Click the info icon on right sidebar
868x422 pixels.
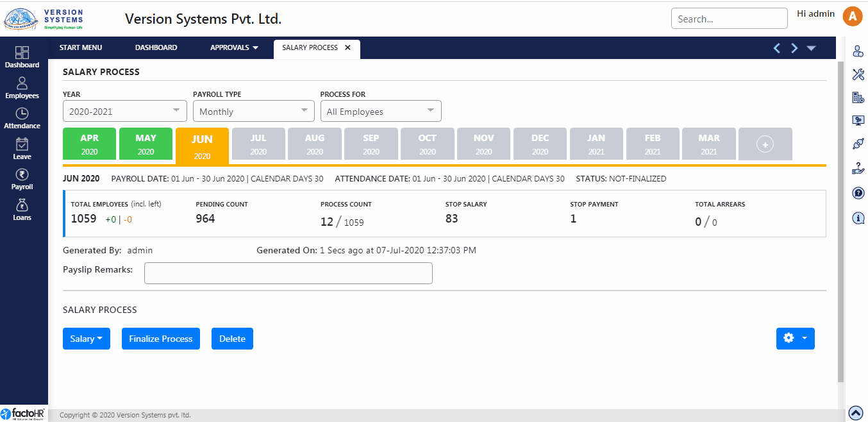858,218
